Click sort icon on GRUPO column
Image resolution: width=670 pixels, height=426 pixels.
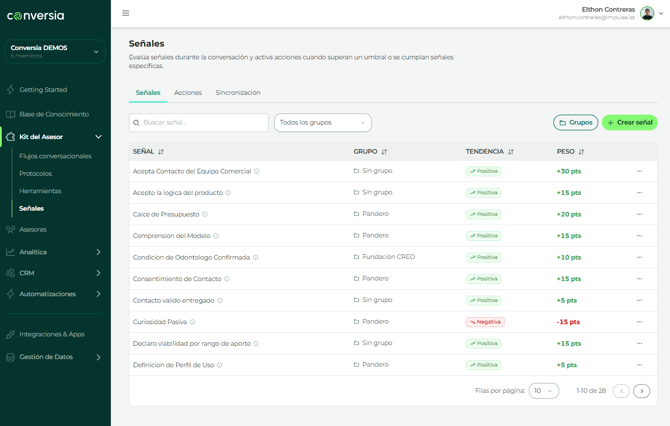[384, 152]
